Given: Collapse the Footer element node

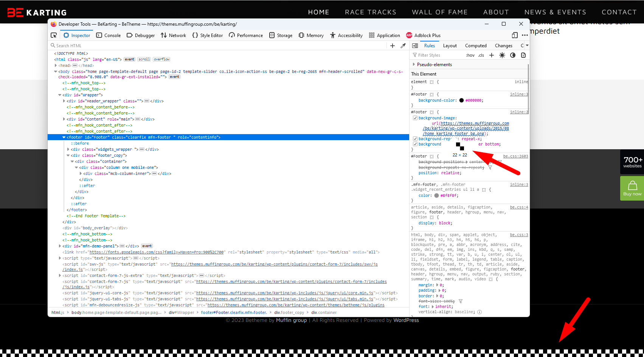Looking at the screenshot, I should point(64,138).
